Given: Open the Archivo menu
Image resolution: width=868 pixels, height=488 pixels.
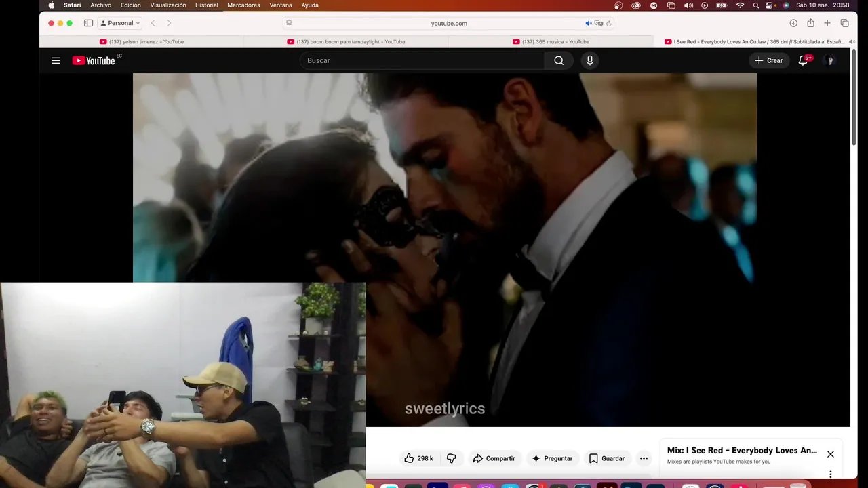Looking at the screenshot, I should 101,5.
